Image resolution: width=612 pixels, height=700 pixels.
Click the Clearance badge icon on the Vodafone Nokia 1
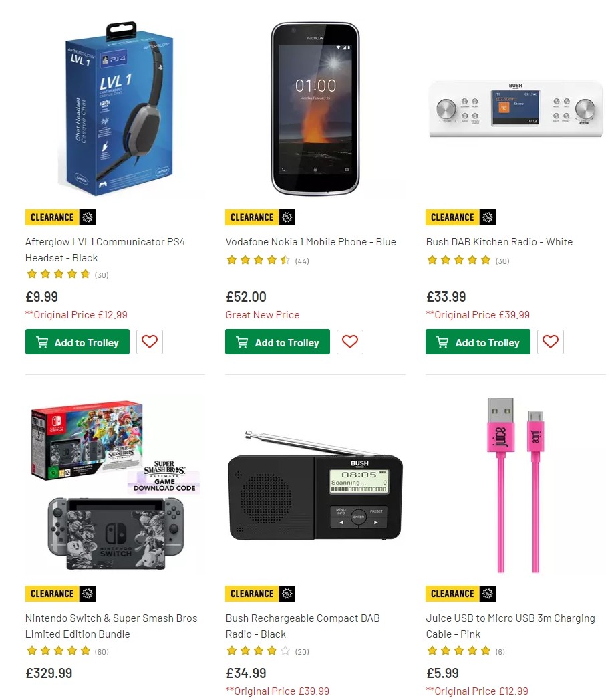287,217
